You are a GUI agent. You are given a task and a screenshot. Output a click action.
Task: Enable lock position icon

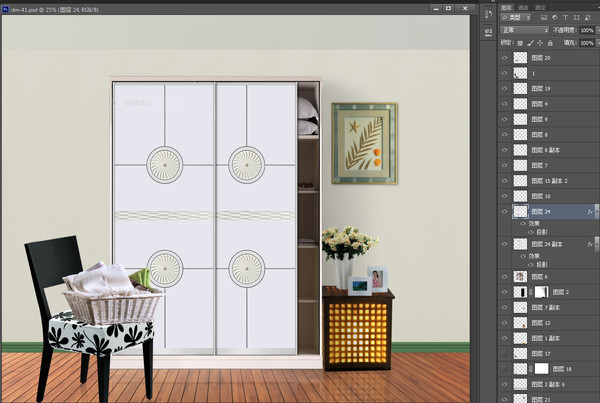click(540, 43)
